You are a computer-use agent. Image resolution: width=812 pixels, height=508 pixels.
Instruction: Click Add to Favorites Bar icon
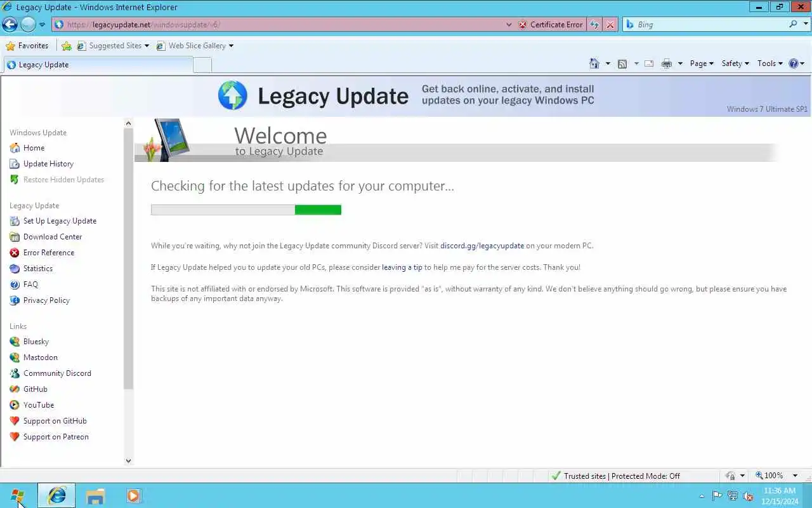pyautogui.click(x=66, y=46)
